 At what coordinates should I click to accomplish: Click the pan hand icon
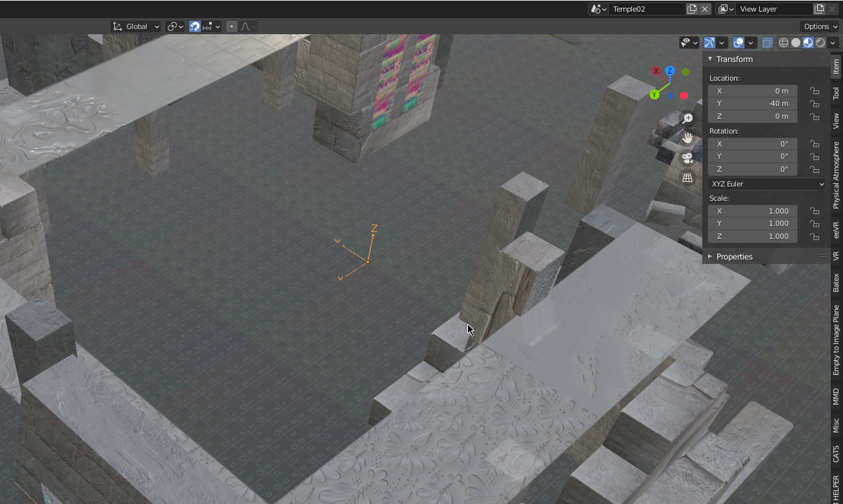pos(687,137)
